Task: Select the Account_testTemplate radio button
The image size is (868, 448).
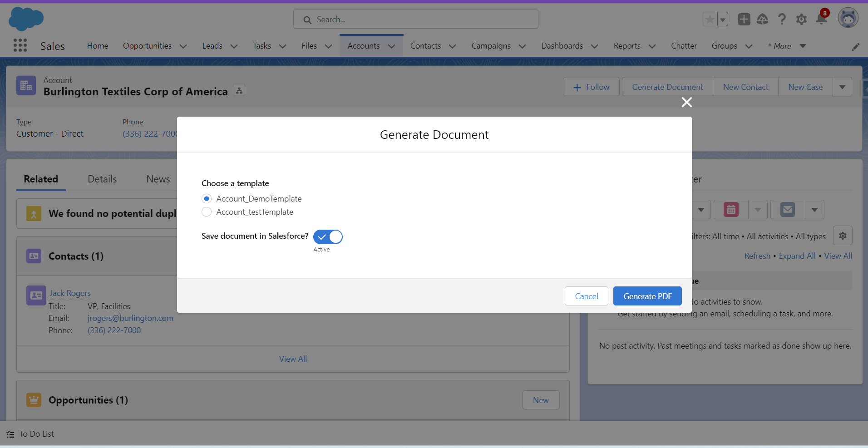Action: coord(207,212)
